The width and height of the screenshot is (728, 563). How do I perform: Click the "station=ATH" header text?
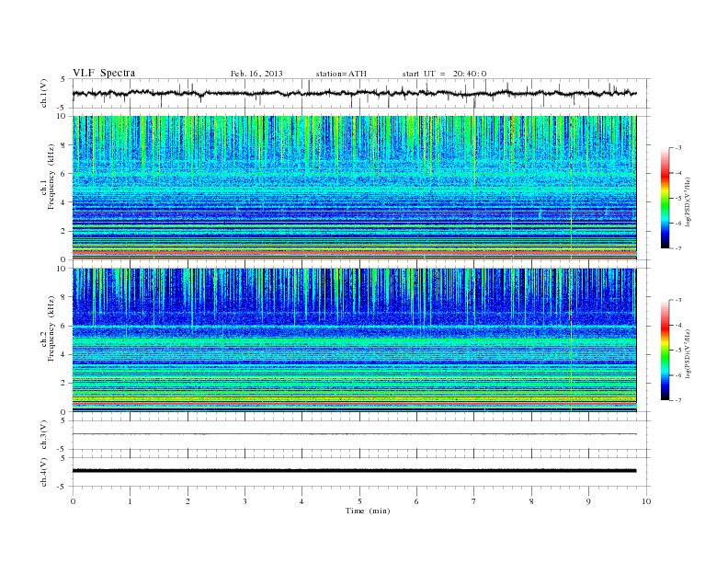coord(341,74)
